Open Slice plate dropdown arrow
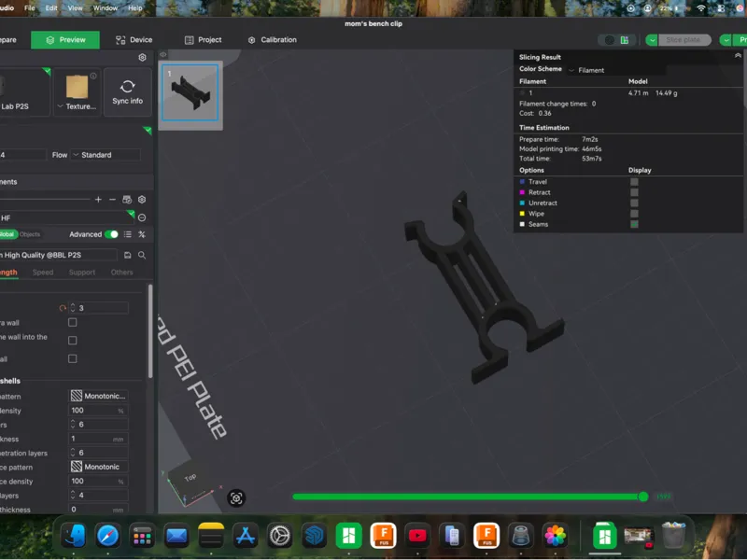Viewport: 747px width, 560px height. coord(652,40)
